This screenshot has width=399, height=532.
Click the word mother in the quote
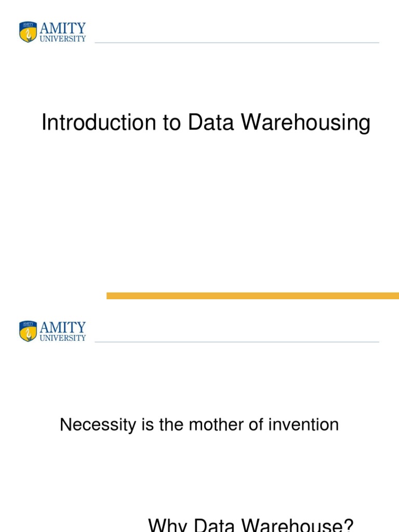(216, 424)
